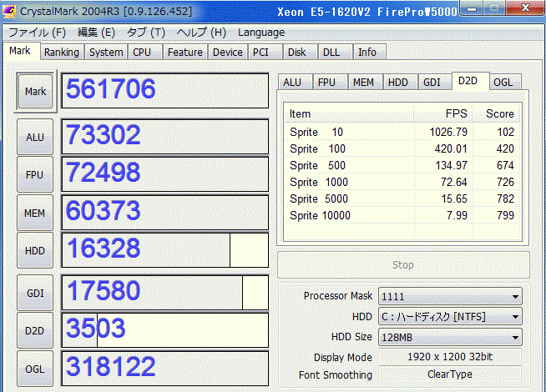Expand the Processor Mask dropdown

pos(450,297)
